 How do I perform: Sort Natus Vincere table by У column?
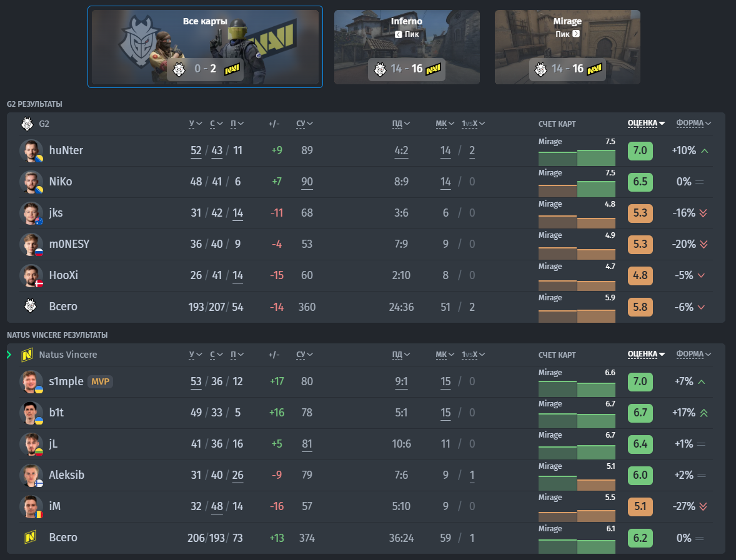click(196, 355)
